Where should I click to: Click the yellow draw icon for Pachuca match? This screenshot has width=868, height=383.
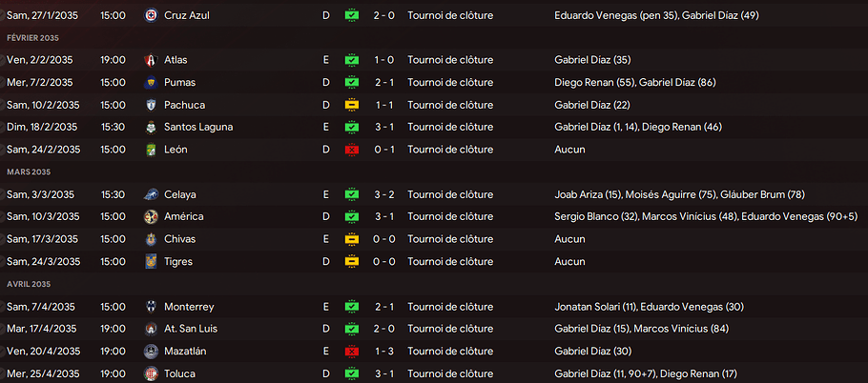click(x=351, y=105)
